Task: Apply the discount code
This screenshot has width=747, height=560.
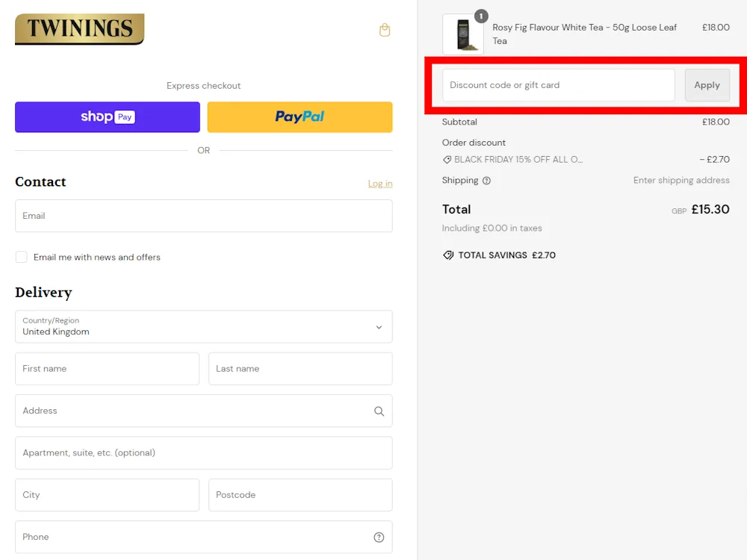Action: coord(707,85)
